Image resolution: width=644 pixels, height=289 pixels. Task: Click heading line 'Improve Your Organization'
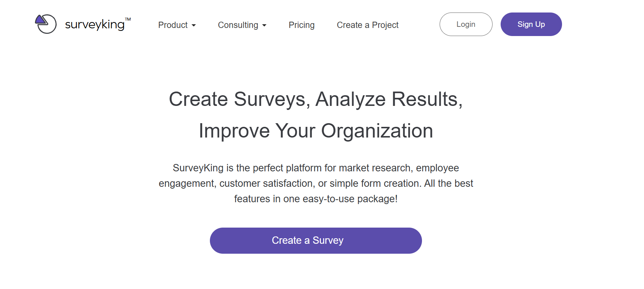click(x=316, y=131)
